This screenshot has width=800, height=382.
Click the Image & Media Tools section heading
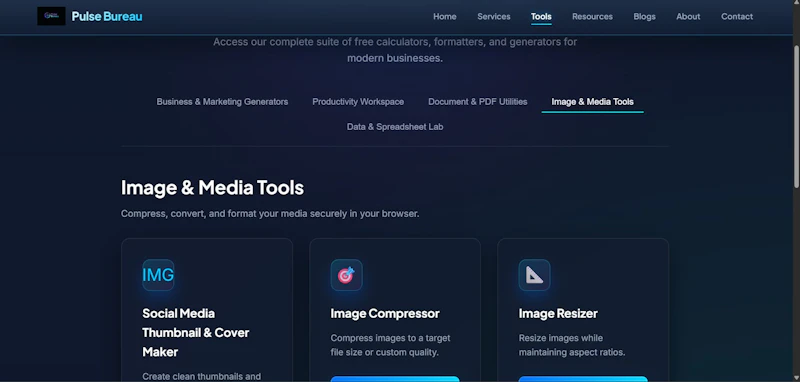(212, 188)
